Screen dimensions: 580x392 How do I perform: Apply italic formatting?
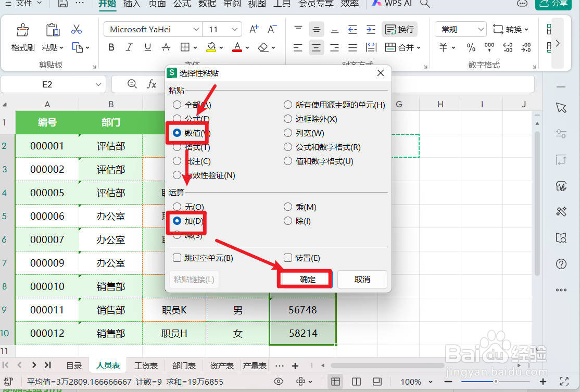pos(129,47)
